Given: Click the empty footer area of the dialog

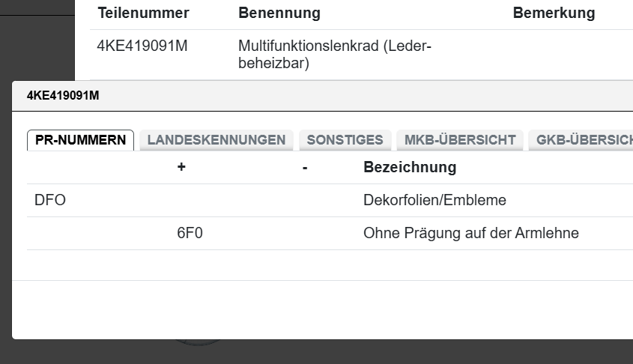Looking at the screenshot, I should [x=322, y=309].
